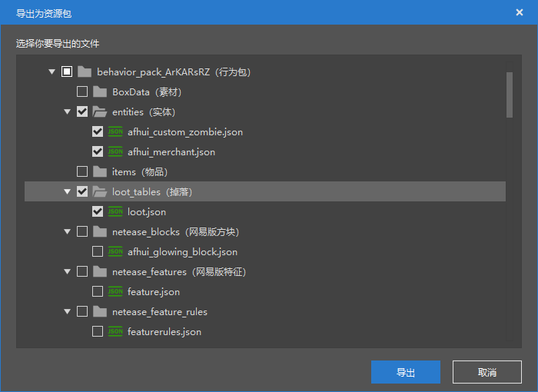
Task: Click the JSON file icon for loot.json
Action: pyautogui.click(x=115, y=211)
